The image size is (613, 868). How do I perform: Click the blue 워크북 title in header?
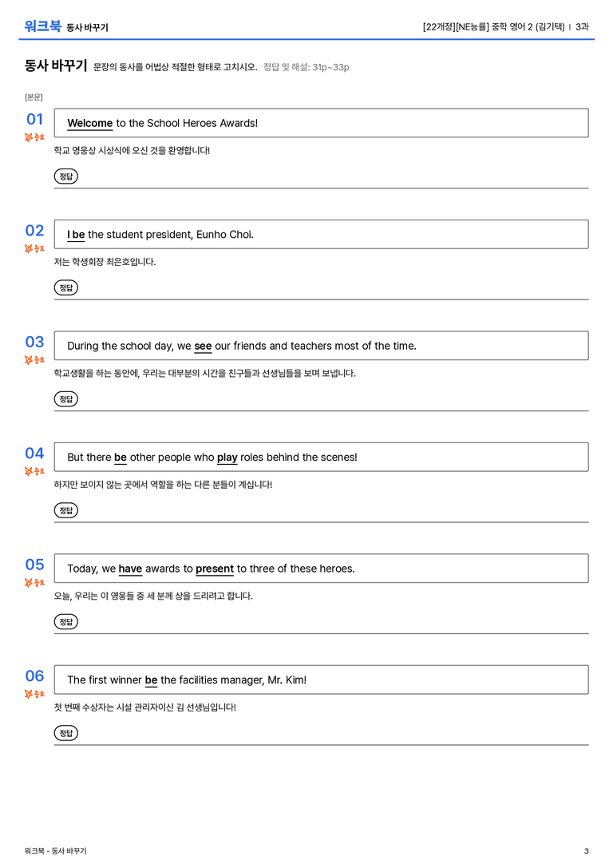pos(42,26)
